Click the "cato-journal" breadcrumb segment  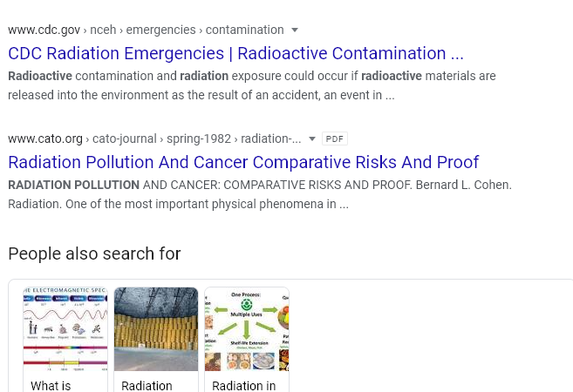pos(124,139)
